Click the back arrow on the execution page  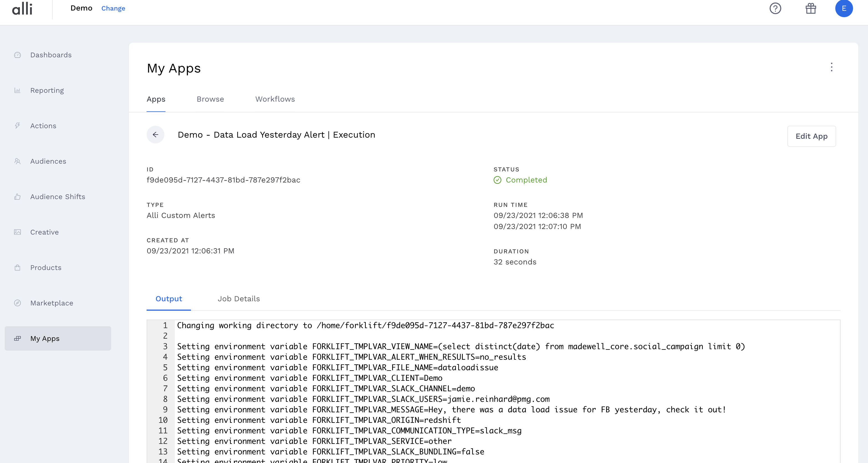click(155, 134)
